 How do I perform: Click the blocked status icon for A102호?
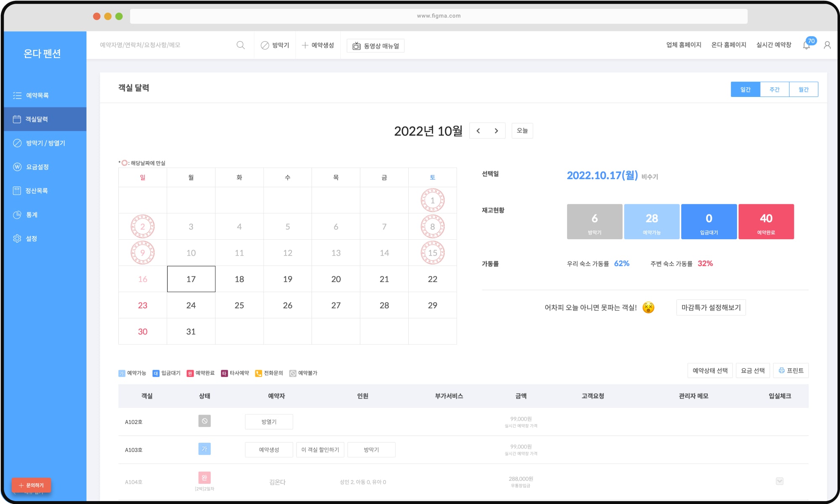pos(205,421)
